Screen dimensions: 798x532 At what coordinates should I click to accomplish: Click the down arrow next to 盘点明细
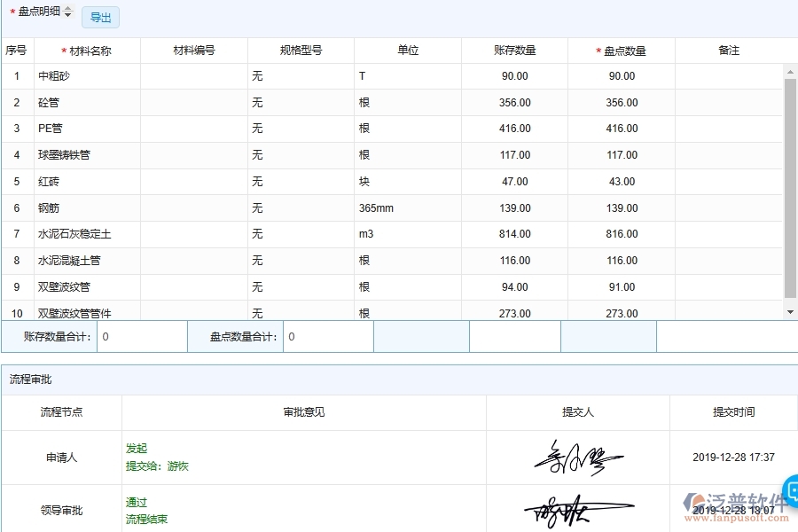(67, 15)
